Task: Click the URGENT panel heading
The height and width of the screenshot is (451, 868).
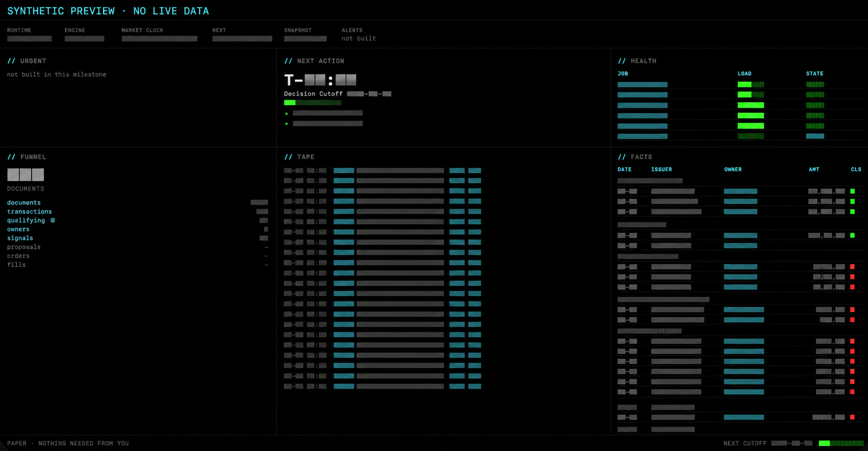Action: coord(27,61)
